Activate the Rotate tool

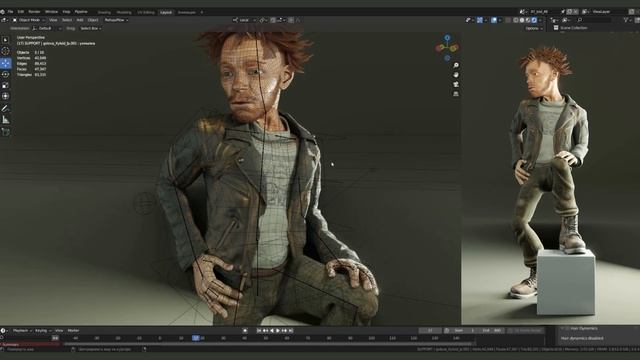point(5,74)
